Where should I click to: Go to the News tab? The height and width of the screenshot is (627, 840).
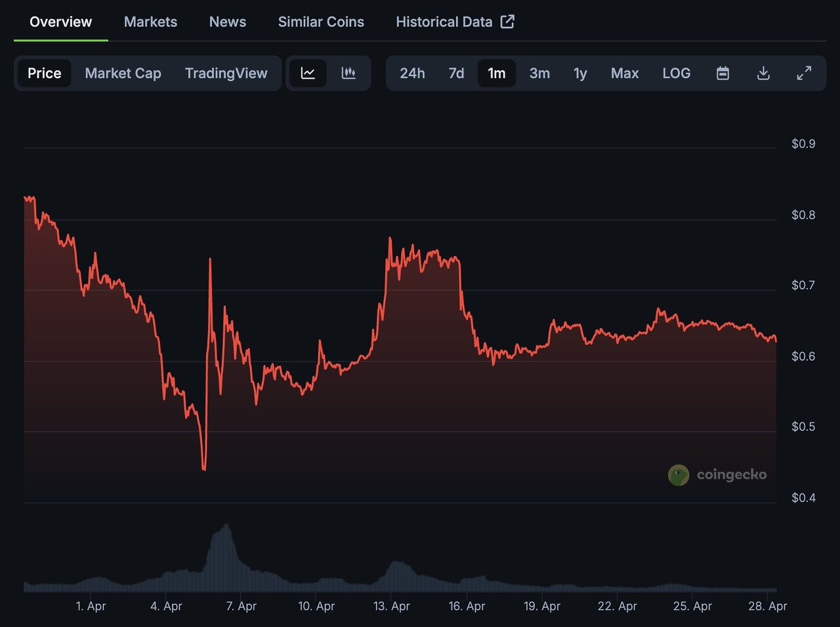227,22
